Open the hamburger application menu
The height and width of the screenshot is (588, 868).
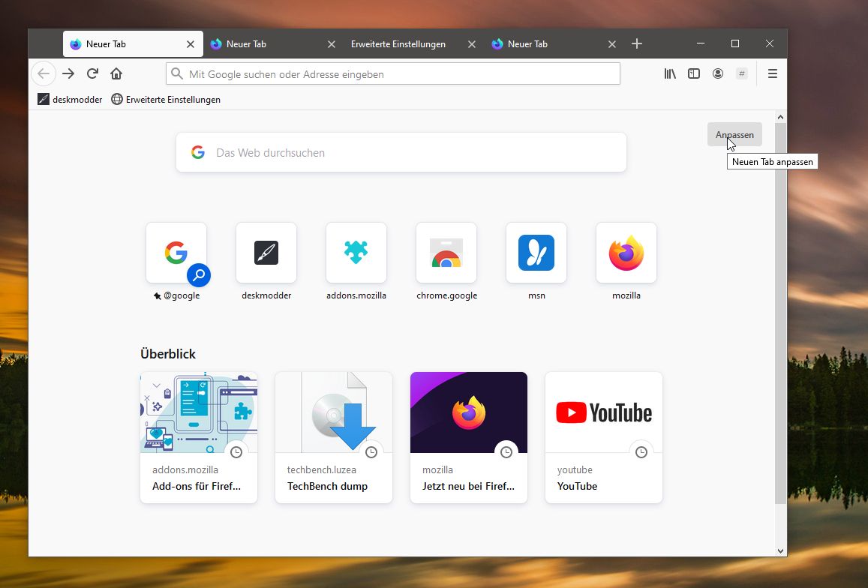(773, 73)
